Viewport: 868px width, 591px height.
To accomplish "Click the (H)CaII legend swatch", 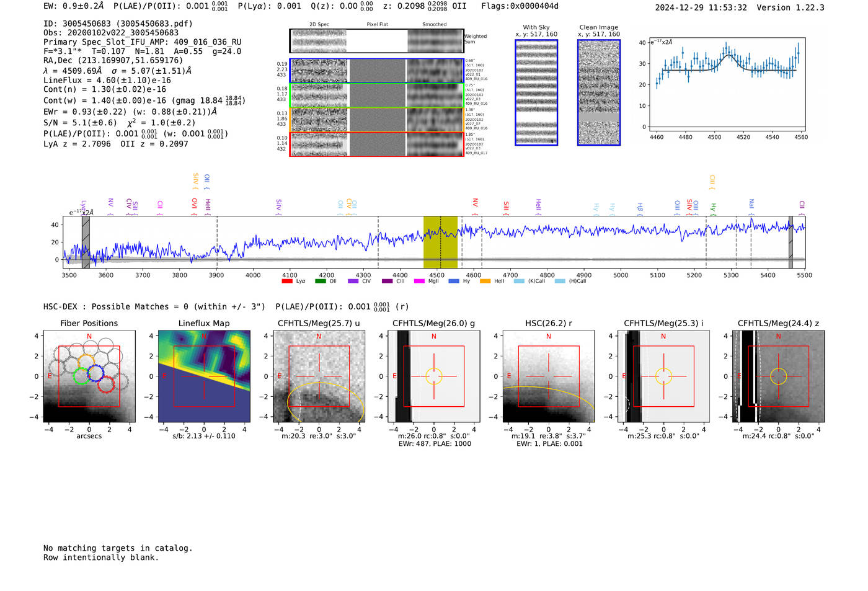I will pyautogui.click(x=560, y=282).
